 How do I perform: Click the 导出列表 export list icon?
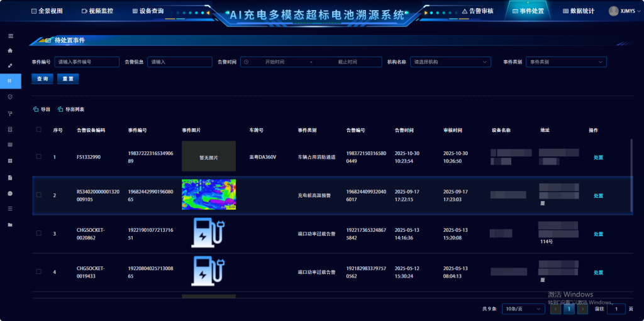pos(60,109)
